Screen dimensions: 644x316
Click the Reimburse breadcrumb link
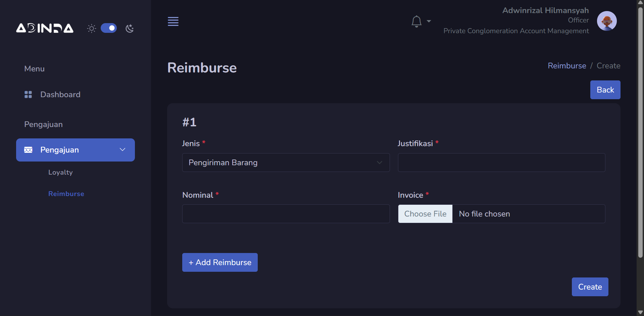tap(567, 66)
